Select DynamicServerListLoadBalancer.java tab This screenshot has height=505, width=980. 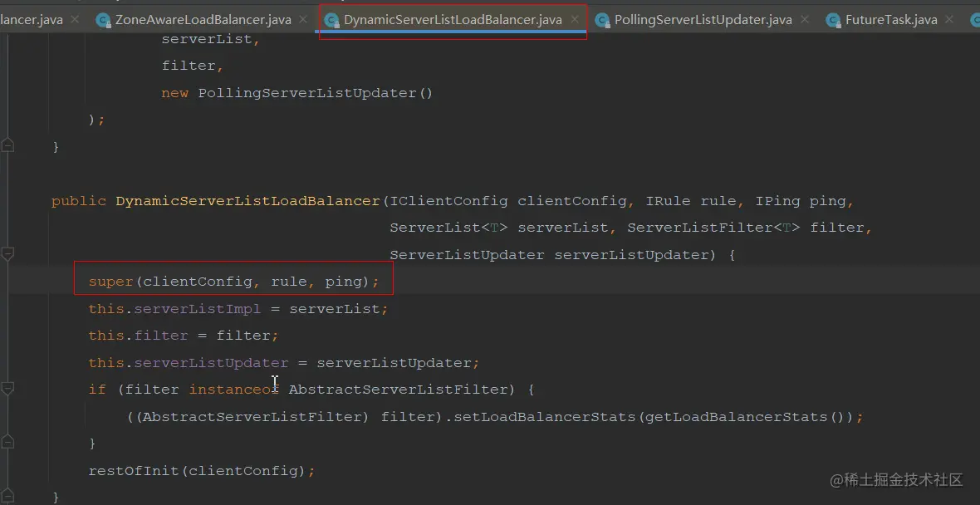tap(453, 20)
